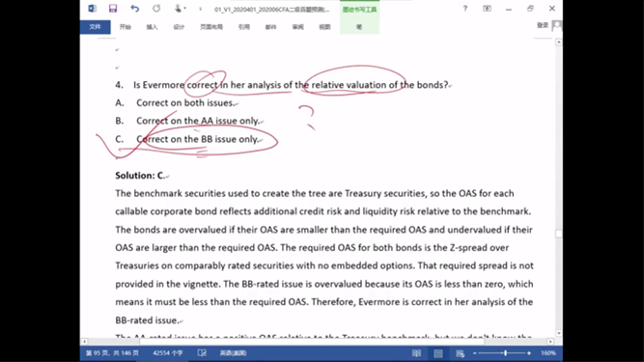Select Print Layout view button
Image resolution: width=644 pixels, height=362 pixels.
point(438,353)
